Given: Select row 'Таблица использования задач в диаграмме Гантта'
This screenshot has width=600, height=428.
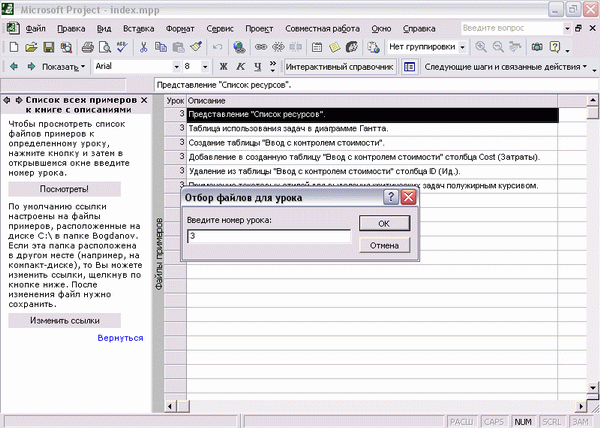Looking at the screenshot, I should [372, 129].
